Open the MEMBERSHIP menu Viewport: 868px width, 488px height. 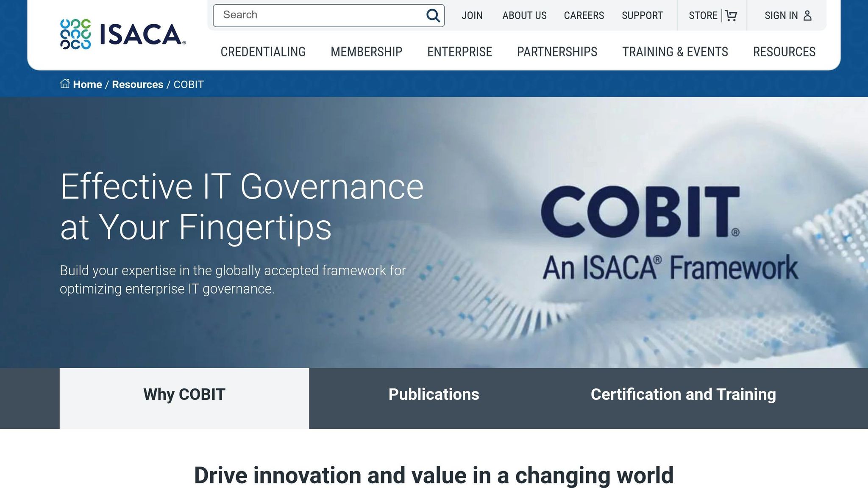pyautogui.click(x=367, y=51)
